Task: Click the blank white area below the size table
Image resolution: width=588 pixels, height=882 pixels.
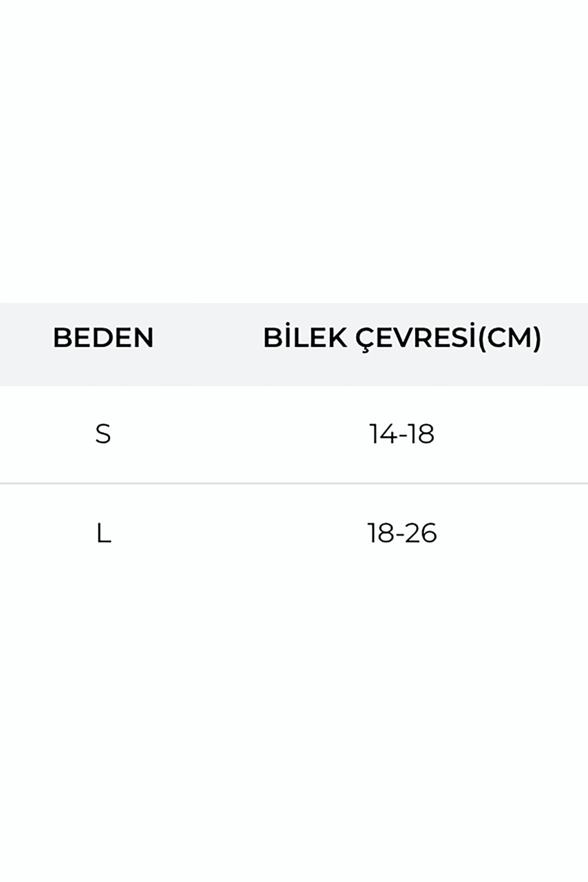Action: 294,715
